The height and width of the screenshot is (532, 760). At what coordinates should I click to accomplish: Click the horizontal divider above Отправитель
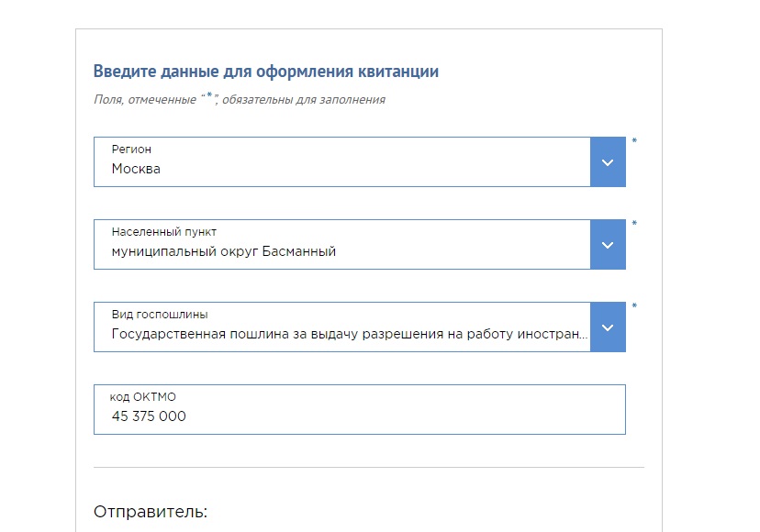click(369, 468)
